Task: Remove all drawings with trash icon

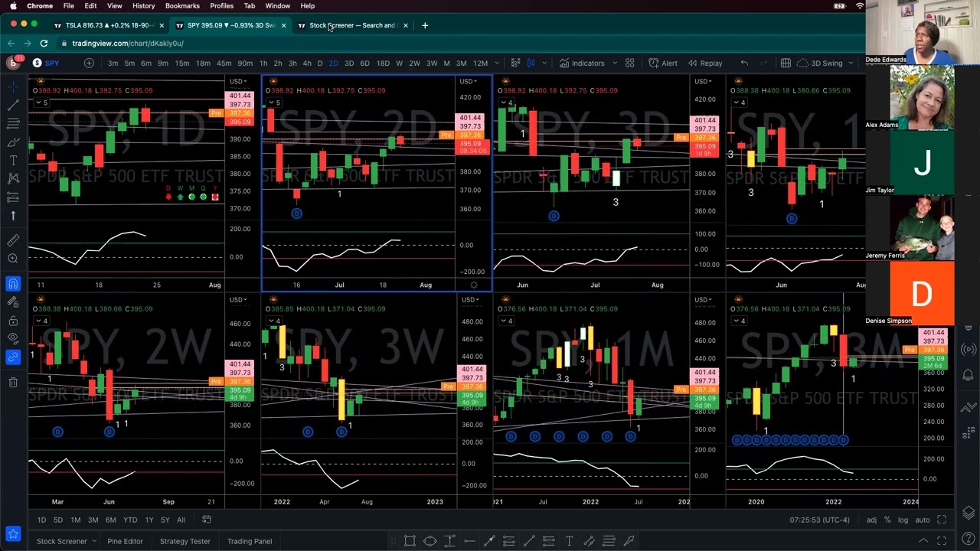Action: point(13,382)
